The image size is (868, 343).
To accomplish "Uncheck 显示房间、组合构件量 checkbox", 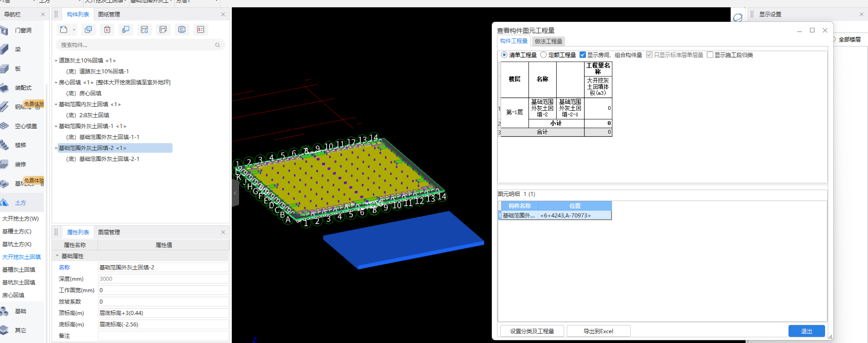I will pyautogui.click(x=582, y=55).
